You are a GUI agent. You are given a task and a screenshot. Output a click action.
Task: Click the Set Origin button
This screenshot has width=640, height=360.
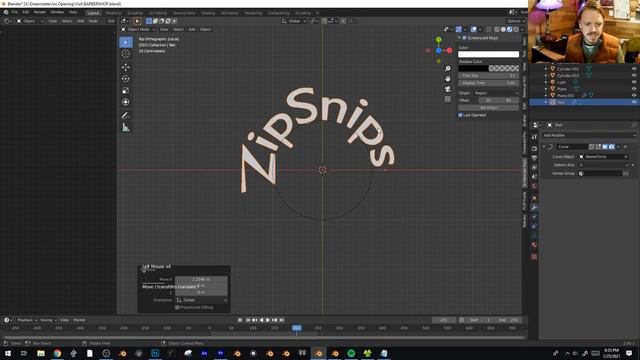(489, 108)
